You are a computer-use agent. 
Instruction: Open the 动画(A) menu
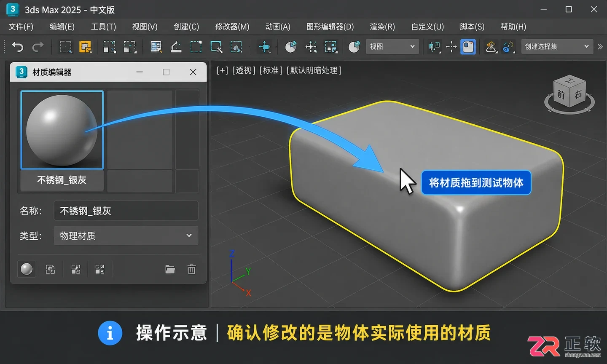278,27
